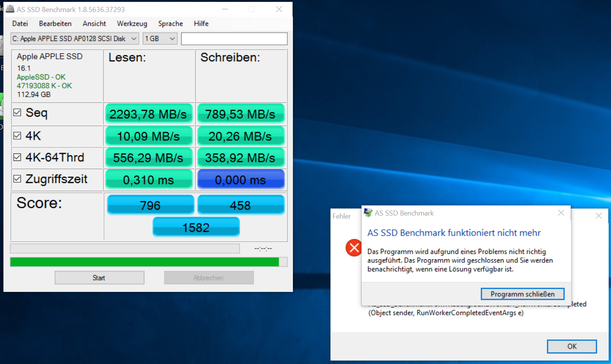Screen dimensions: 611x364
Task: Click the AS SSD Benchmark title bar icon
Action: tap(10, 9)
